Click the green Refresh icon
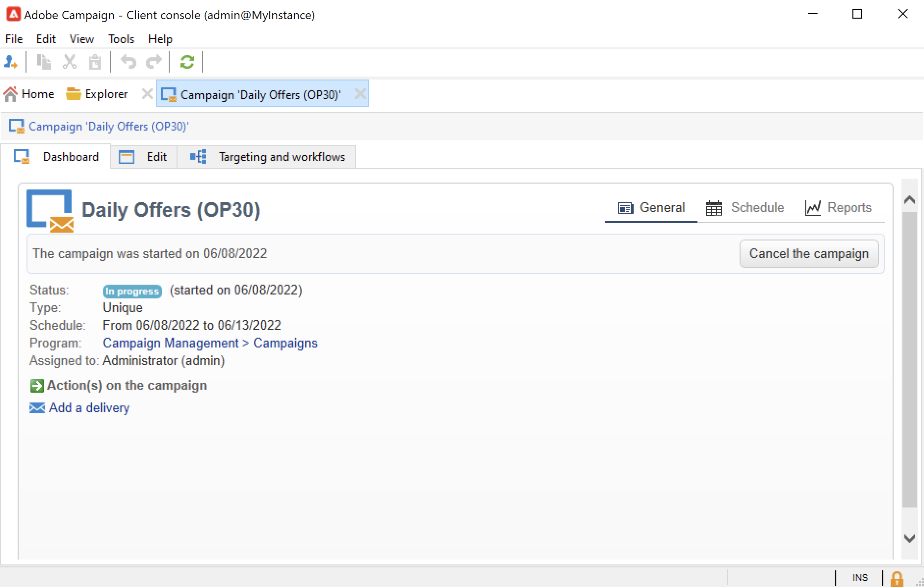 187,62
